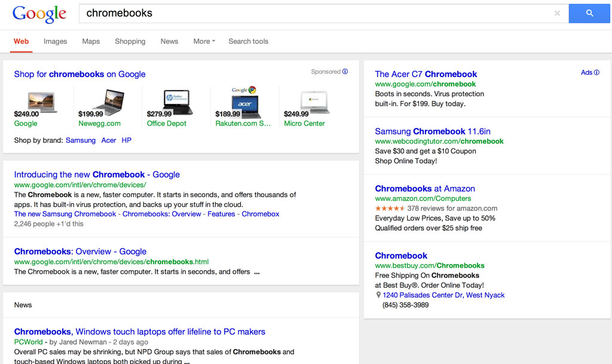Viewport: 612px width, 364px height.
Task: Click the www.webcodingtutor.com/chromebook URL
Action: coord(439,141)
